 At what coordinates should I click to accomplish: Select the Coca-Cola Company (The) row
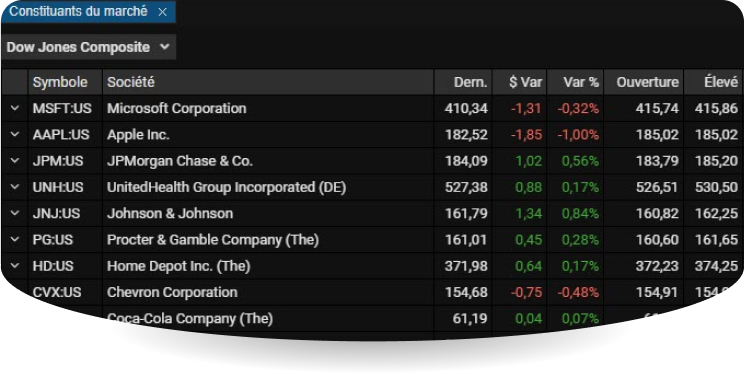[x=372, y=318]
